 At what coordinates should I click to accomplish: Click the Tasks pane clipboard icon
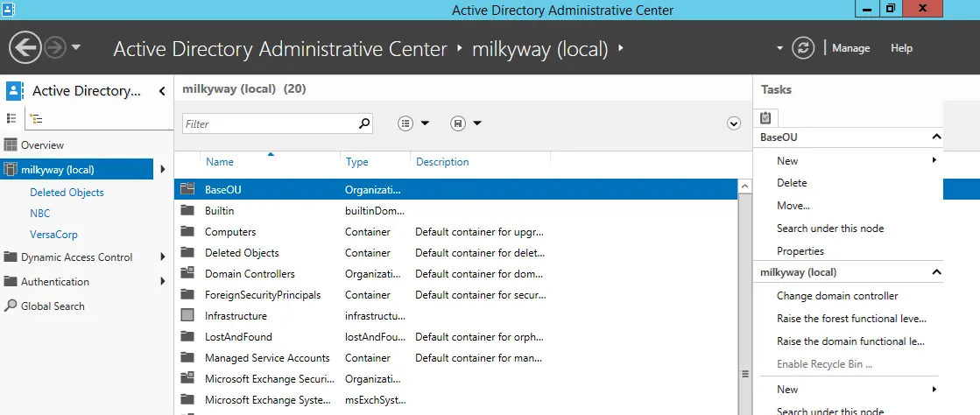(x=765, y=117)
